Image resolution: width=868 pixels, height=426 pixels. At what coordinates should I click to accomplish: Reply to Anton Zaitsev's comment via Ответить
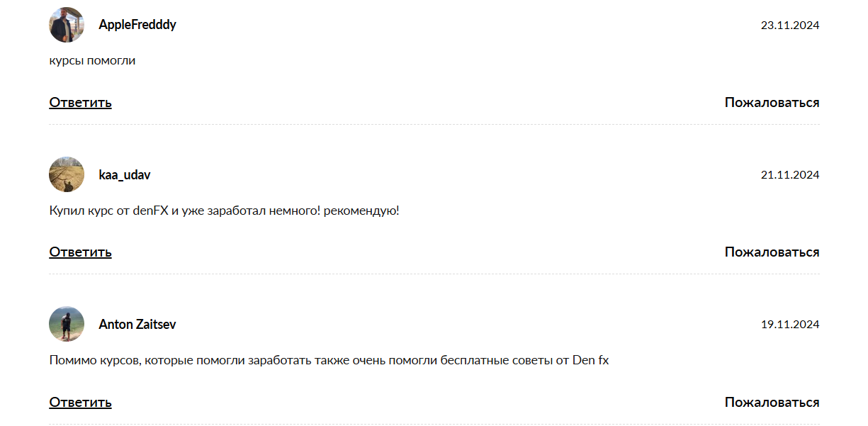coord(80,403)
